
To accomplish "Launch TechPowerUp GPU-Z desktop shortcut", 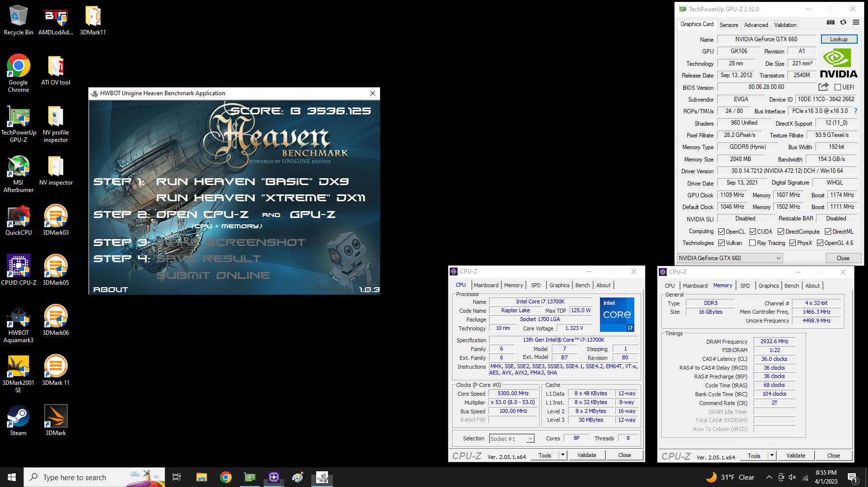I will 19,123.
